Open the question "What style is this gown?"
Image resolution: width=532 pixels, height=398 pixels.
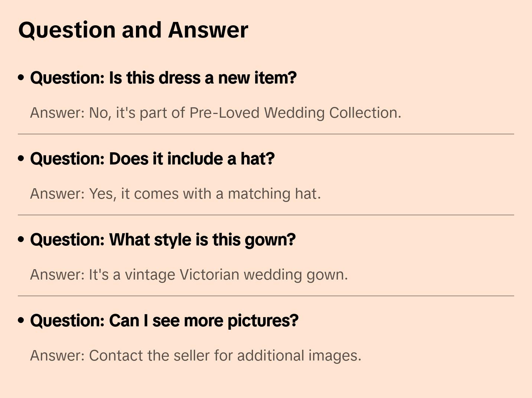coord(163,240)
